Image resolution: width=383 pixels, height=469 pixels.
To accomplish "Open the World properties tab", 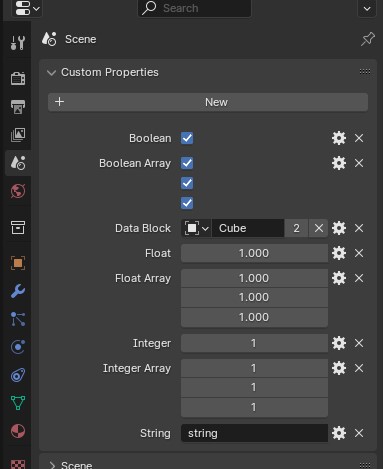I will point(18,191).
